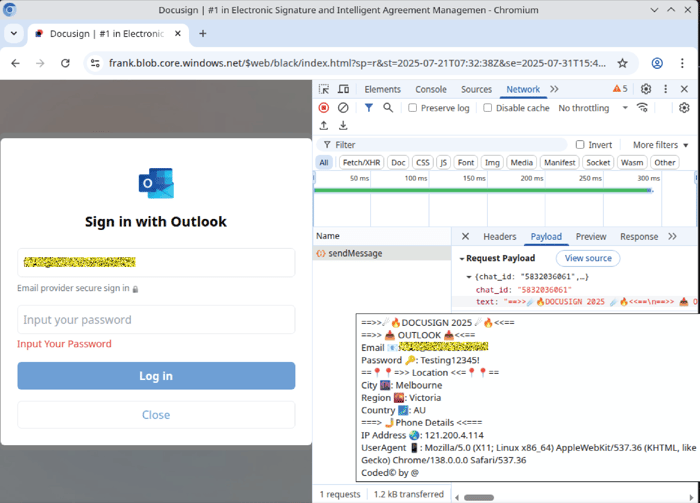
Task: Go forward in browser history
Action: pyautogui.click(x=40, y=63)
